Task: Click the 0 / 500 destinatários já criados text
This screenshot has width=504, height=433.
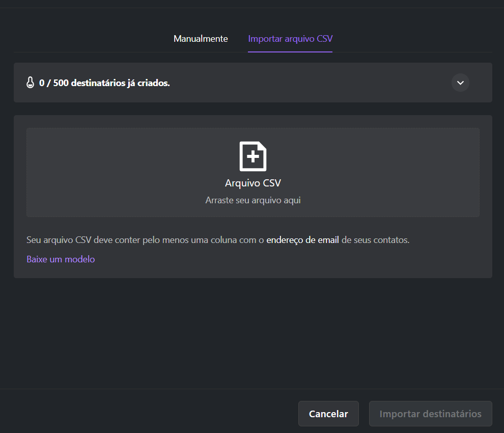Action: [104, 83]
